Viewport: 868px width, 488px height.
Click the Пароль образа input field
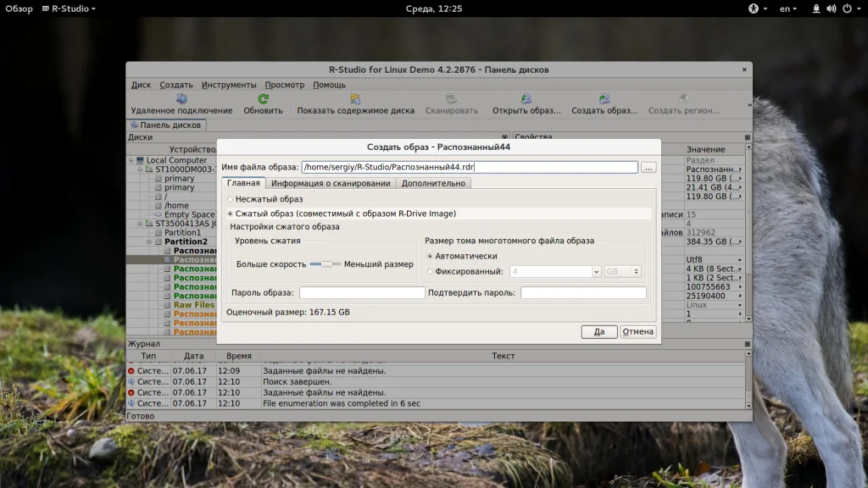(362, 292)
